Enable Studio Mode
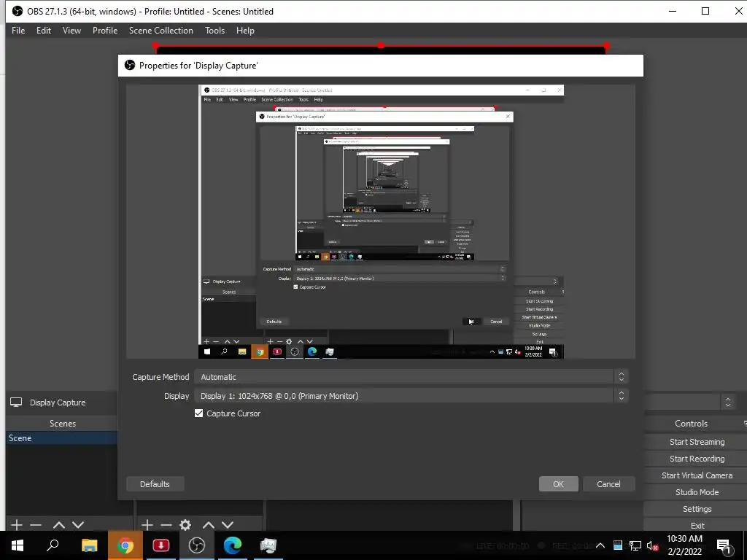 (697, 492)
